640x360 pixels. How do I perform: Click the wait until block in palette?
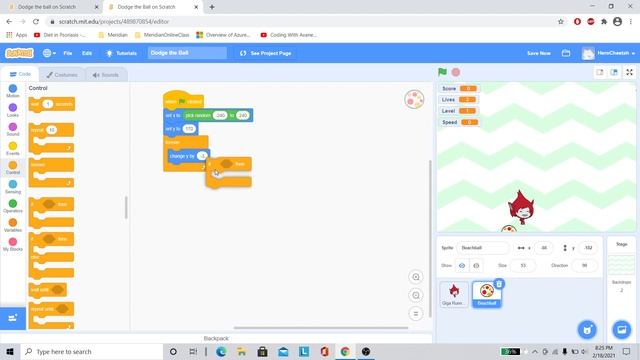click(47, 290)
